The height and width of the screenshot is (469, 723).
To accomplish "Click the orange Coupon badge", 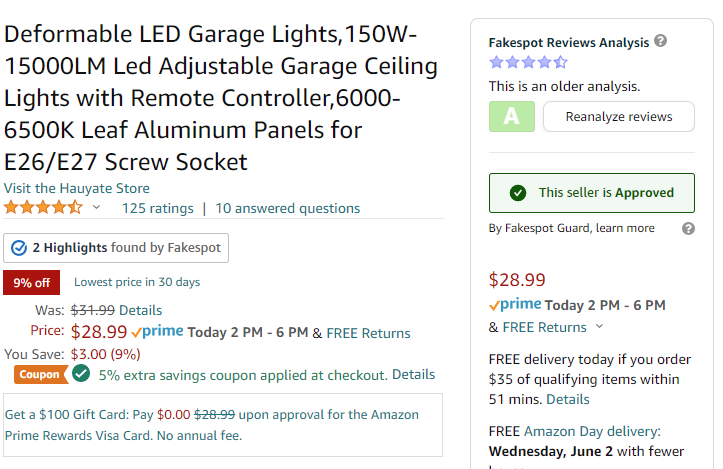I will [x=41, y=374].
